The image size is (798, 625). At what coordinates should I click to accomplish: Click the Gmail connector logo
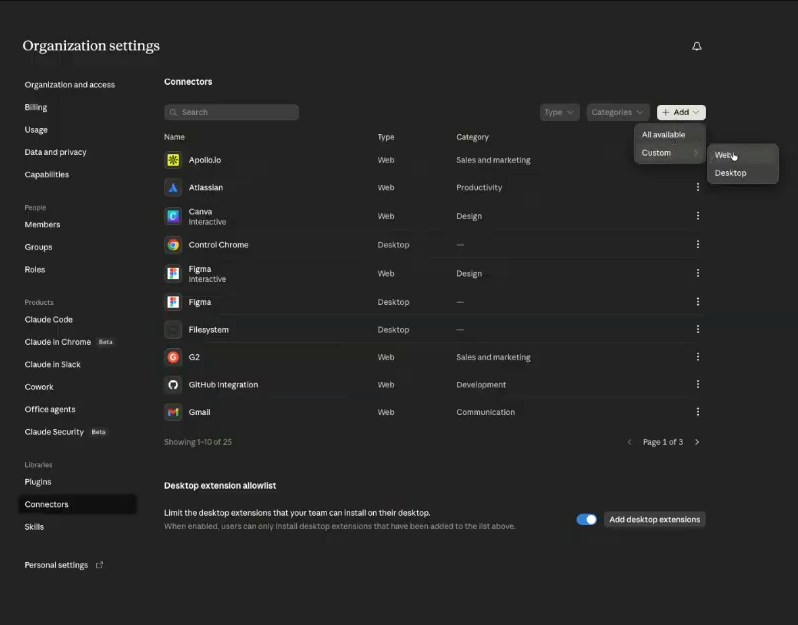(173, 412)
